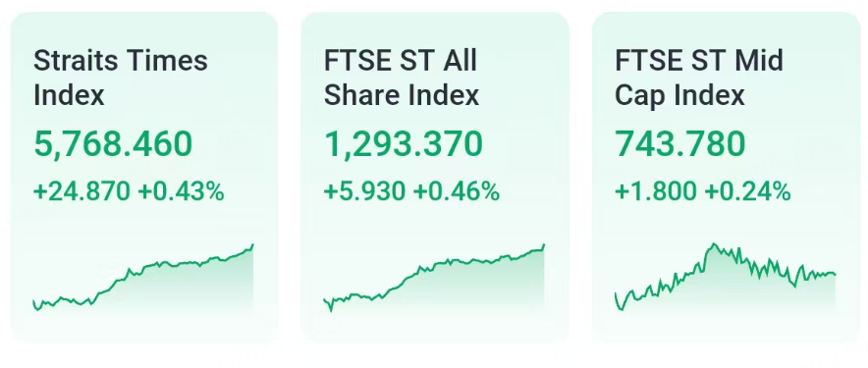Click the +0.46% percentage change
868x368 pixels.
[x=457, y=192]
